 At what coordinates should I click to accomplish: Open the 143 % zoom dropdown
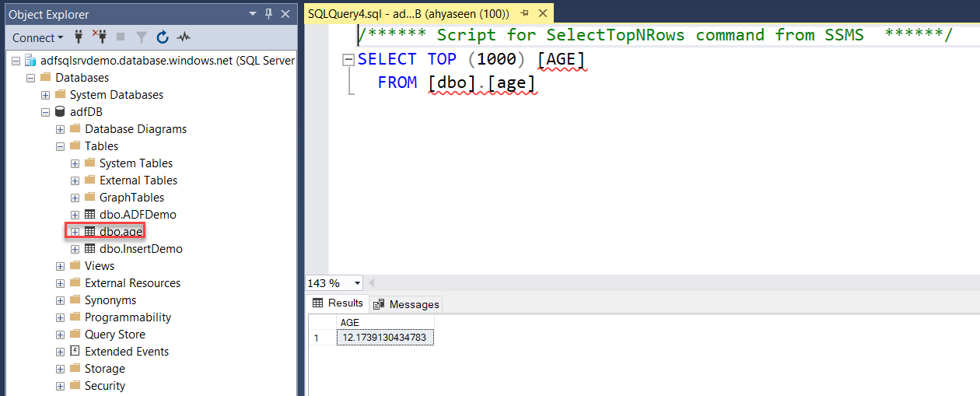point(357,283)
